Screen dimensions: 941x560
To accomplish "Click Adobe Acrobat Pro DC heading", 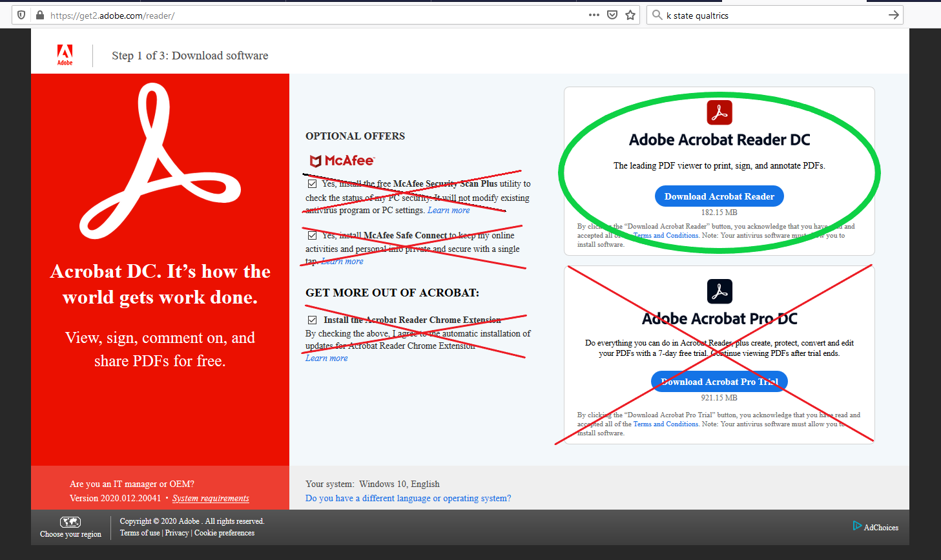I will [x=719, y=319].
